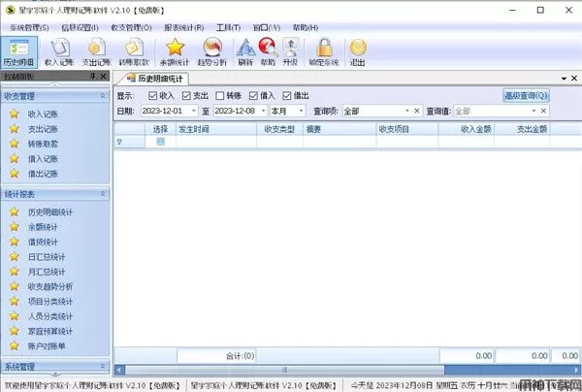This screenshot has width=582, height=392.
Task: Clear the 查询值 field with X
Action: pyautogui.click(x=543, y=111)
